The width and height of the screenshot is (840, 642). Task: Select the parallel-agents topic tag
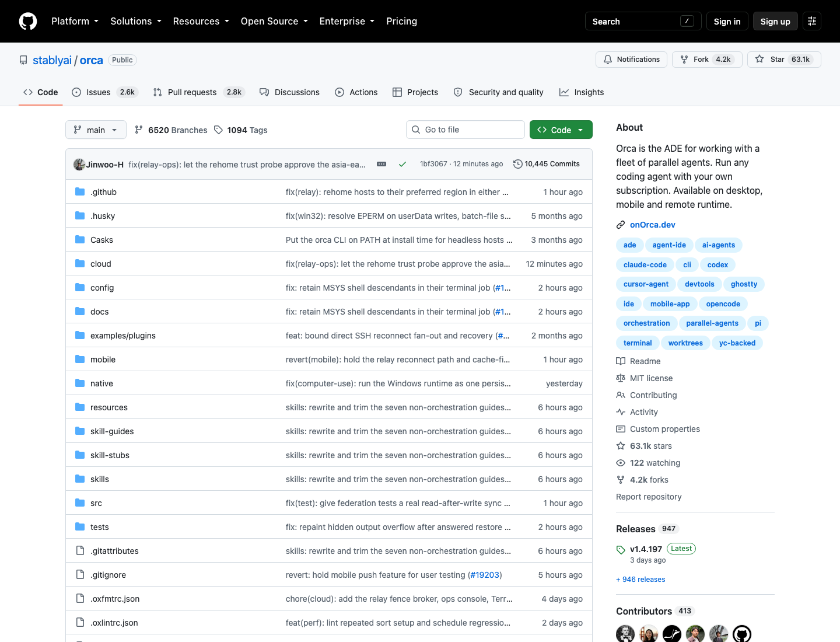[712, 323]
